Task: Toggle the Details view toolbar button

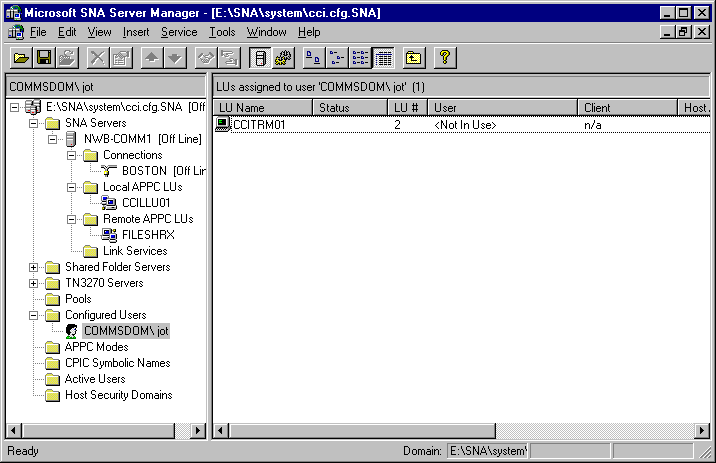Action: click(x=383, y=57)
